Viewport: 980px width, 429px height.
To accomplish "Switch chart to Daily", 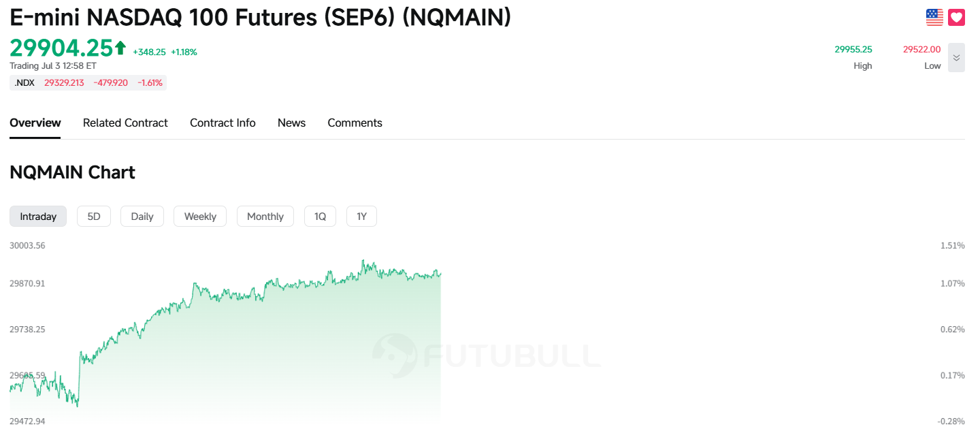I will pyautogui.click(x=142, y=216).
